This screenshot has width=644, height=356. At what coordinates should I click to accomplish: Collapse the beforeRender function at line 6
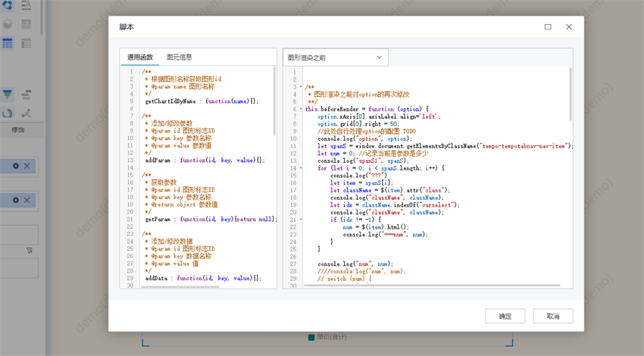[x=301, y=109]
